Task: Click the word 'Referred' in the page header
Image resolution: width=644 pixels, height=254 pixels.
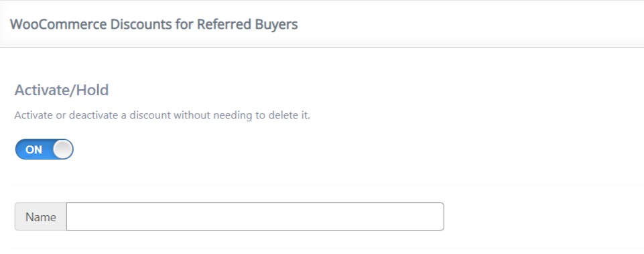Action: (x=224, y=24)
